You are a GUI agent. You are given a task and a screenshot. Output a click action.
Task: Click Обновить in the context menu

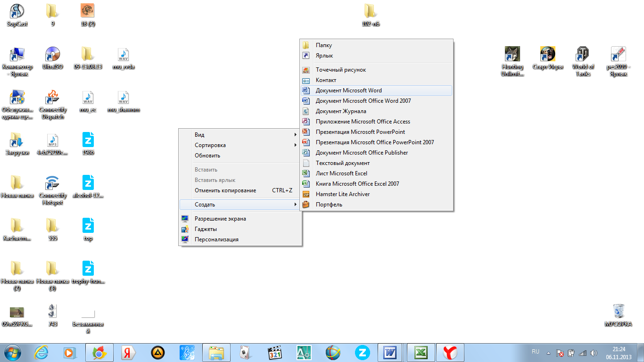coord(207,156)
